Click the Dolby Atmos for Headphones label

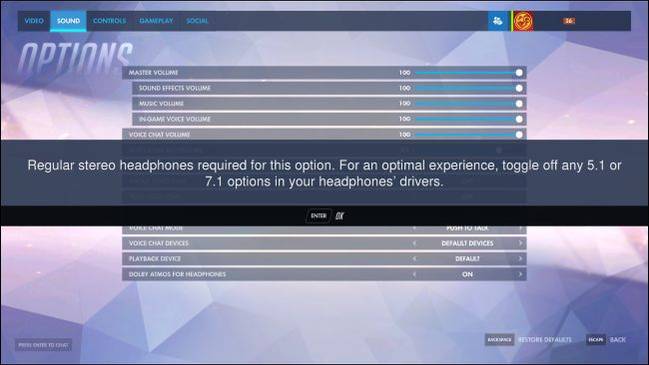pos(177,274)
